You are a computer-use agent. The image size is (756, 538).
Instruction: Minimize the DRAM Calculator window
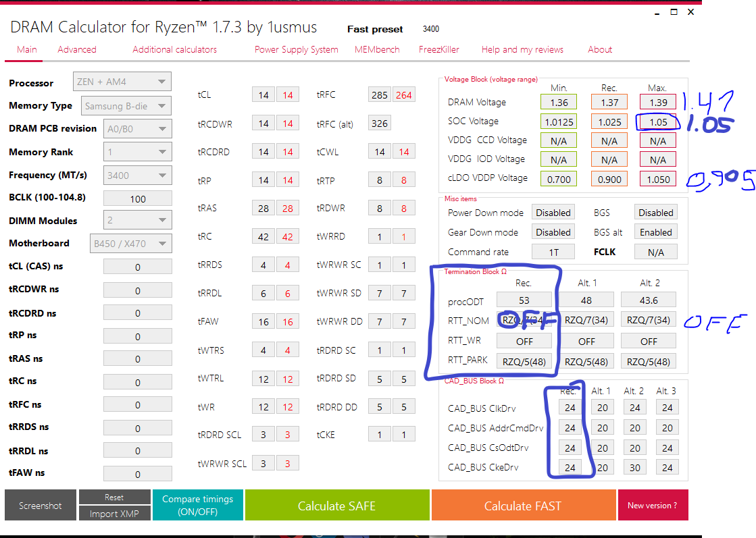tap(657, 13)
